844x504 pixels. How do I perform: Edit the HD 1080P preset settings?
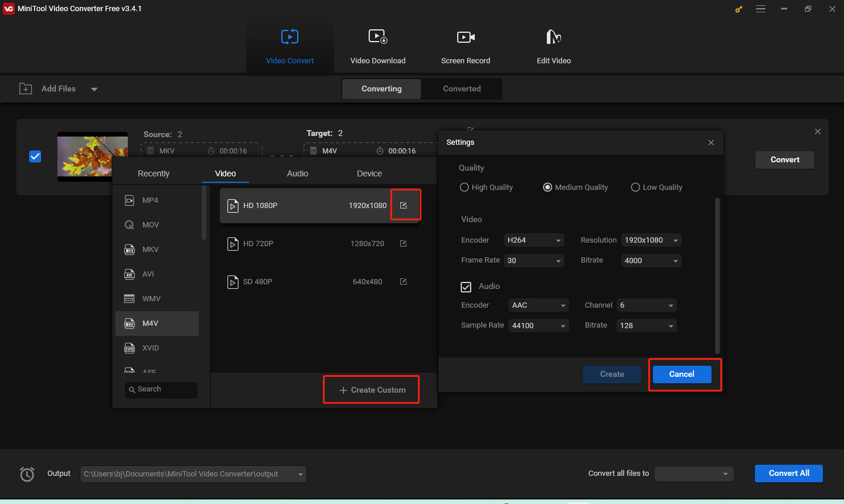[404, 205]
